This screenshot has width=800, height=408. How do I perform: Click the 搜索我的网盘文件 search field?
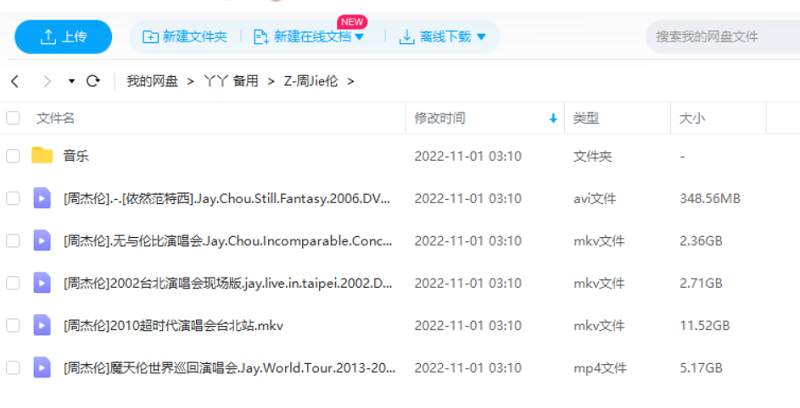[720, 37]
